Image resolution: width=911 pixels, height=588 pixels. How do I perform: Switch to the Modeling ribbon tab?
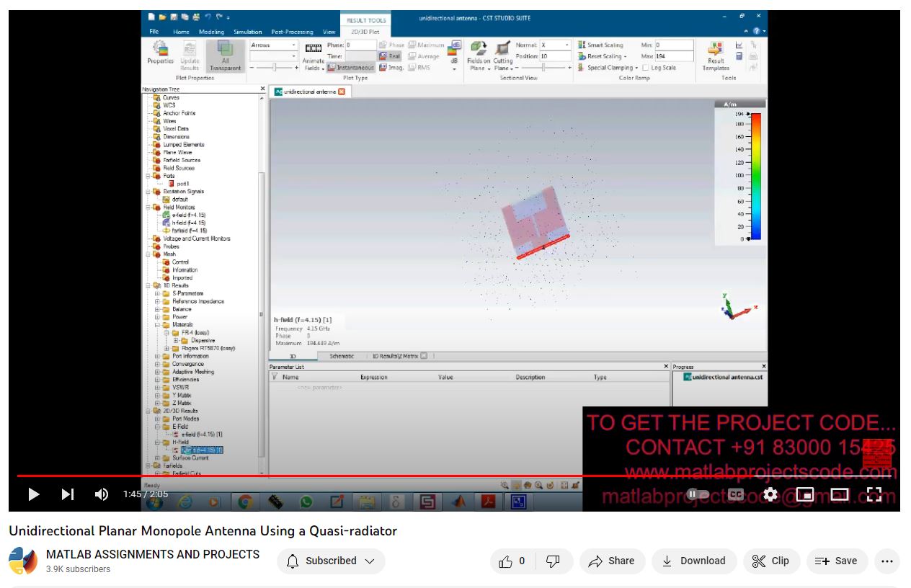211,32
